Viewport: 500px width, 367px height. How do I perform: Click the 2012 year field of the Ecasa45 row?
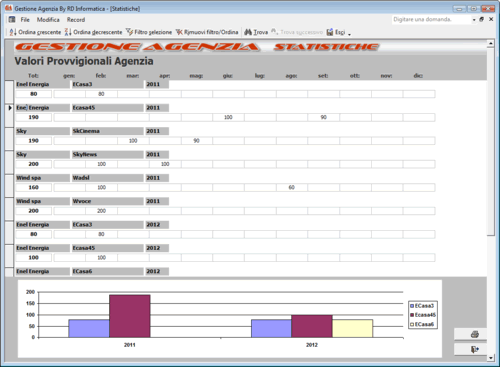point(157,248)
